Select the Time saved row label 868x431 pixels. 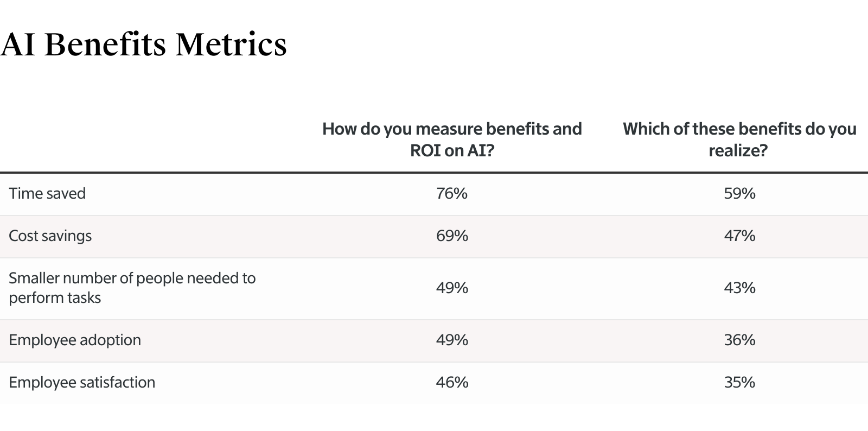coord(47,194)
